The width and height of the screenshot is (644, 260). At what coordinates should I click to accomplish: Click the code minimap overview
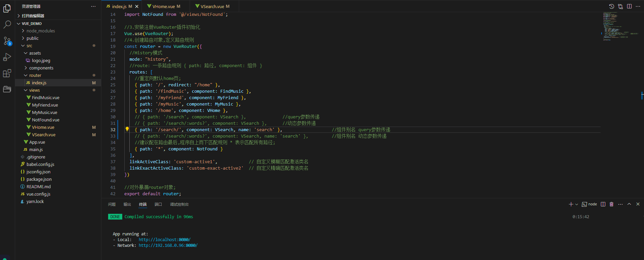point(620,26)
